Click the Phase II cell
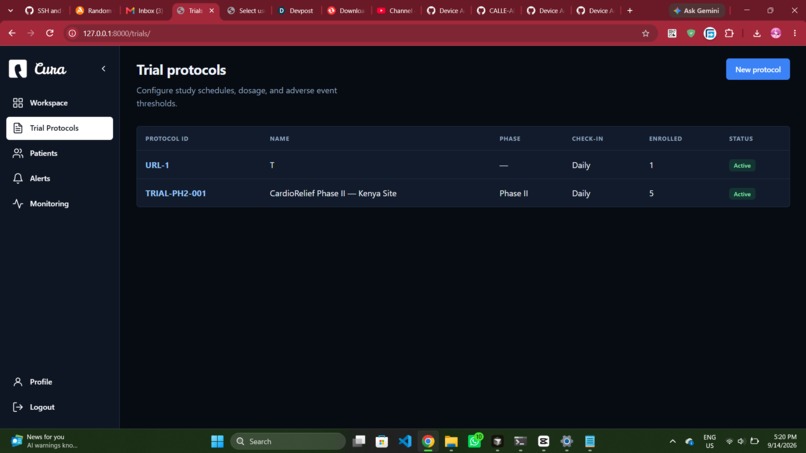The width and height of the screenshot is (806, 453). click(x=513, y=193)
